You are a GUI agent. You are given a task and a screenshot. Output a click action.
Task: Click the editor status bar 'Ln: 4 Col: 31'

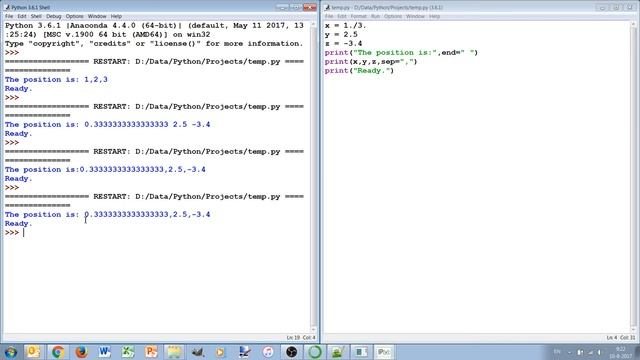(x=621, y=338)
